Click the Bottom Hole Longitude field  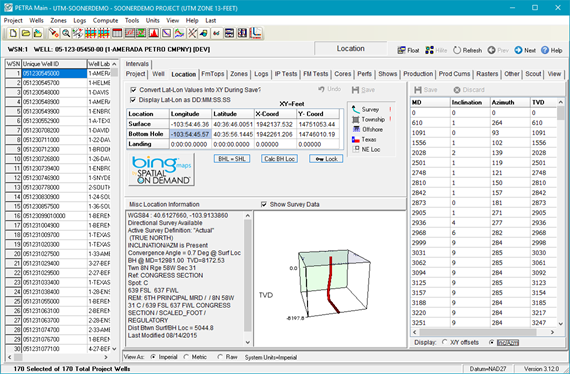tap(190, 134)
